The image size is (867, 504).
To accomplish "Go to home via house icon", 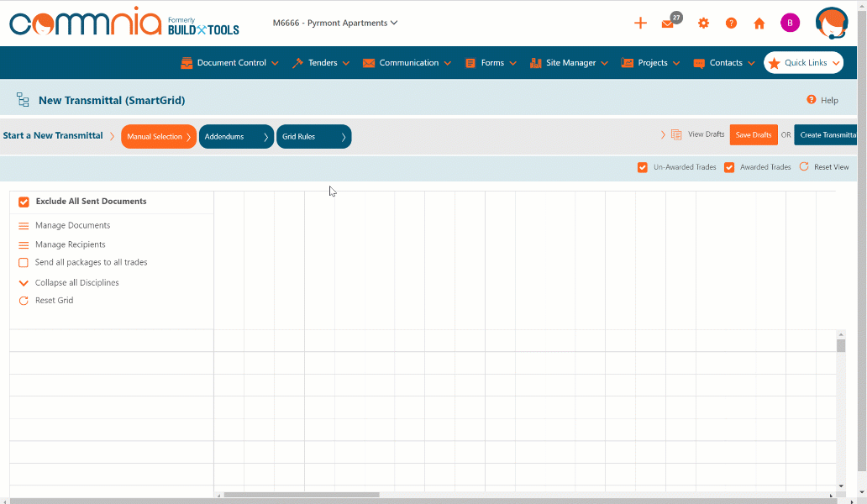I will (x=759, y=24).
